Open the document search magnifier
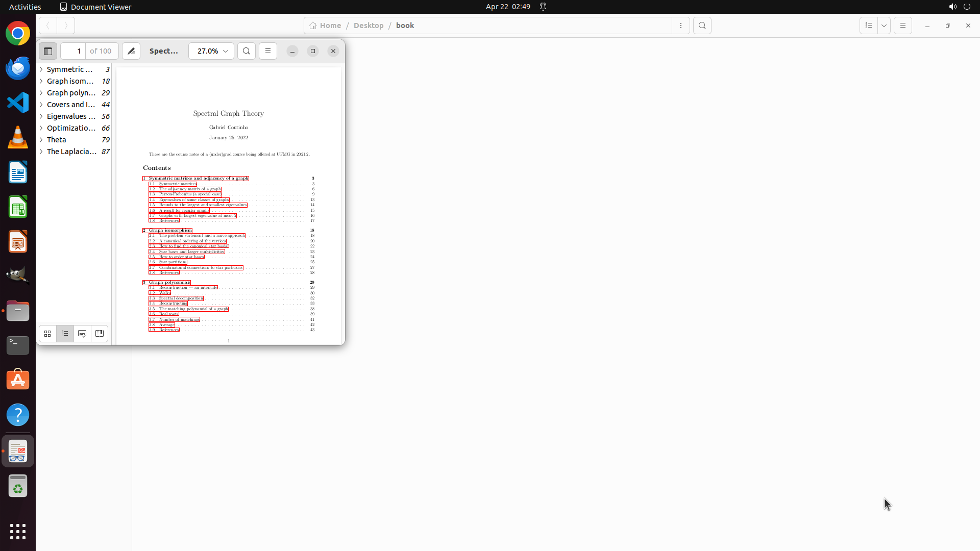980x551 pixels. click(x=247, y=51)
